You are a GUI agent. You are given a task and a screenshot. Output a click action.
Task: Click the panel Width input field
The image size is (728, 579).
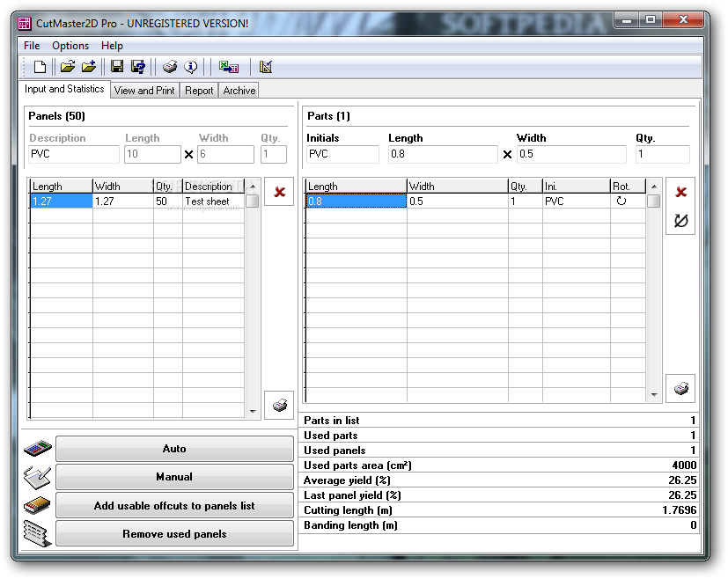coord(225,154)
